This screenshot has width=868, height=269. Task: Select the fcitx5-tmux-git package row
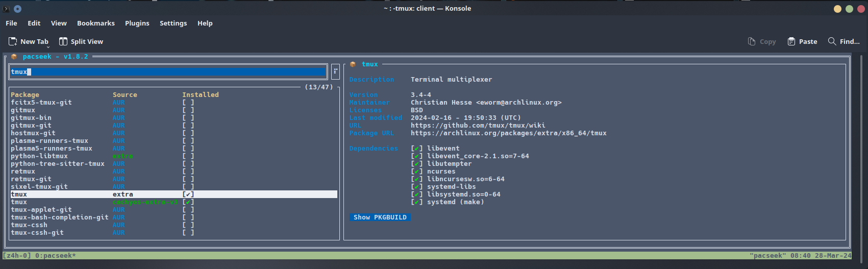[174, 103]
